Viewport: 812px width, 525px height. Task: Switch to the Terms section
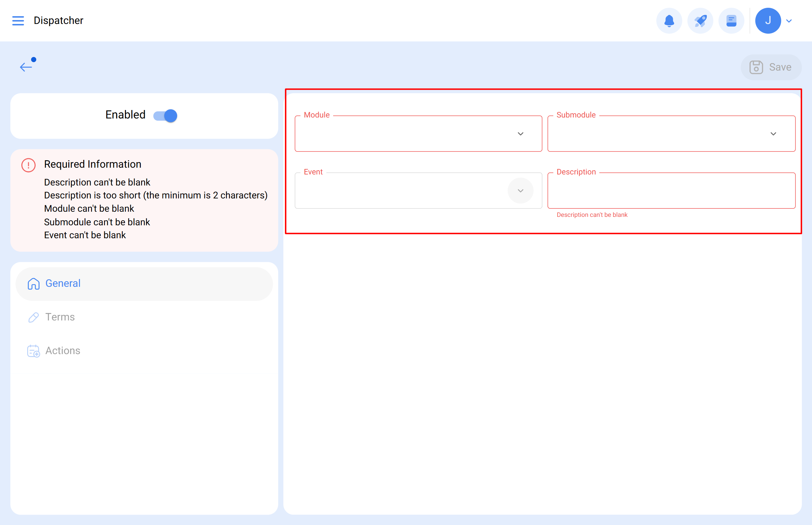pyautogui.click(x=60, y=317)
